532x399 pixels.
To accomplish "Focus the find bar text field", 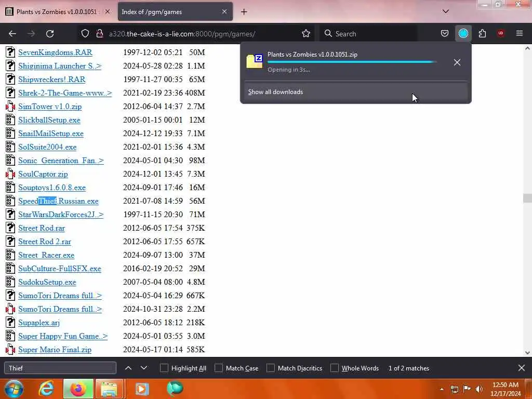I will coord(60,368).
